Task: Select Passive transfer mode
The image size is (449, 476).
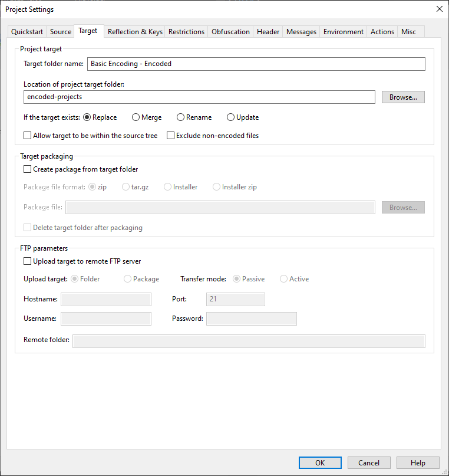Action: click(249, 279)
